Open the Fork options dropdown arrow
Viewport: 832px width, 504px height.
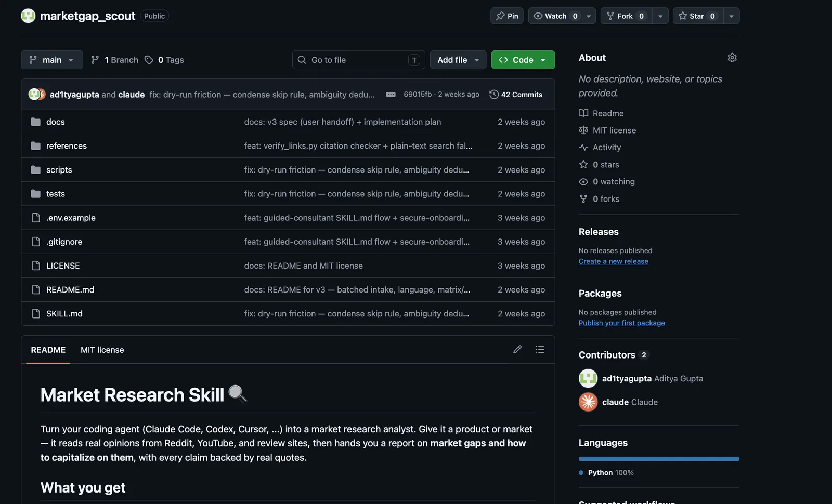point(660,16)
